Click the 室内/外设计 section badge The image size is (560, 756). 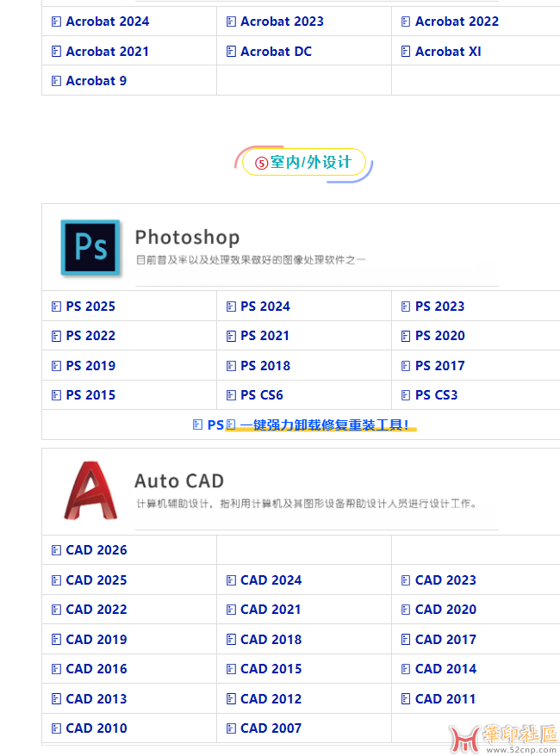click(304, 163)
